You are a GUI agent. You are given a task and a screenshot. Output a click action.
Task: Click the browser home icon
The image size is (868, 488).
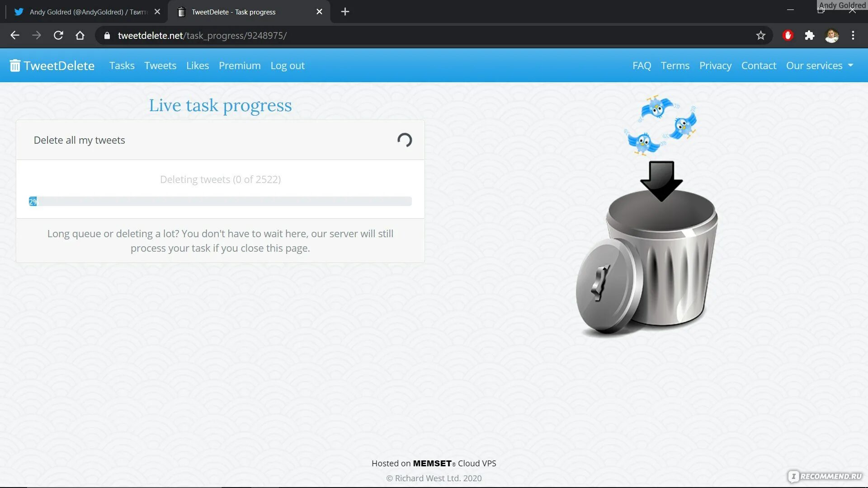pyautogui.click(x=80, y=35)
